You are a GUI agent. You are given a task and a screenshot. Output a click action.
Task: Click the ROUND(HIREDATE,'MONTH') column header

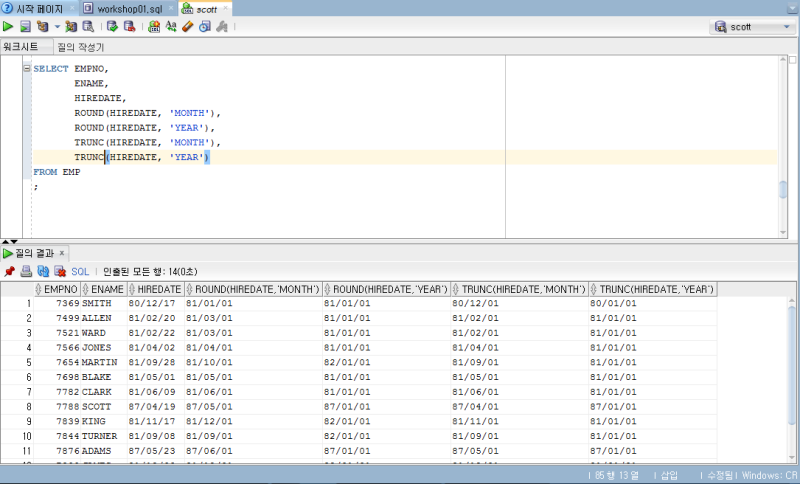(x=253, y=289)
